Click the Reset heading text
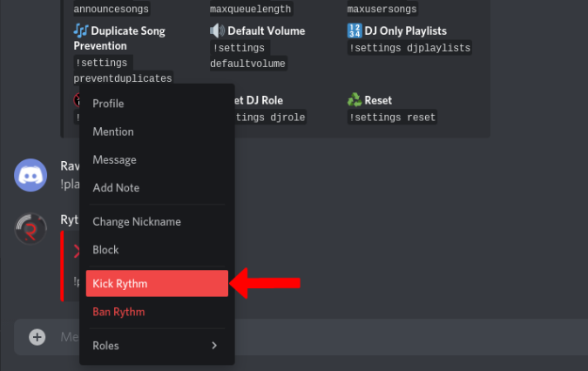 tap(378, 100)
